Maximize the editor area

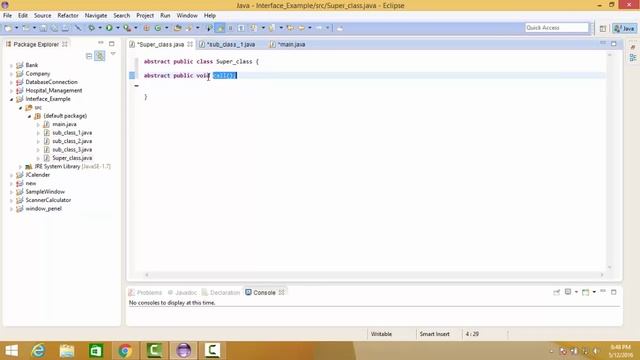(x=613, y=43)
